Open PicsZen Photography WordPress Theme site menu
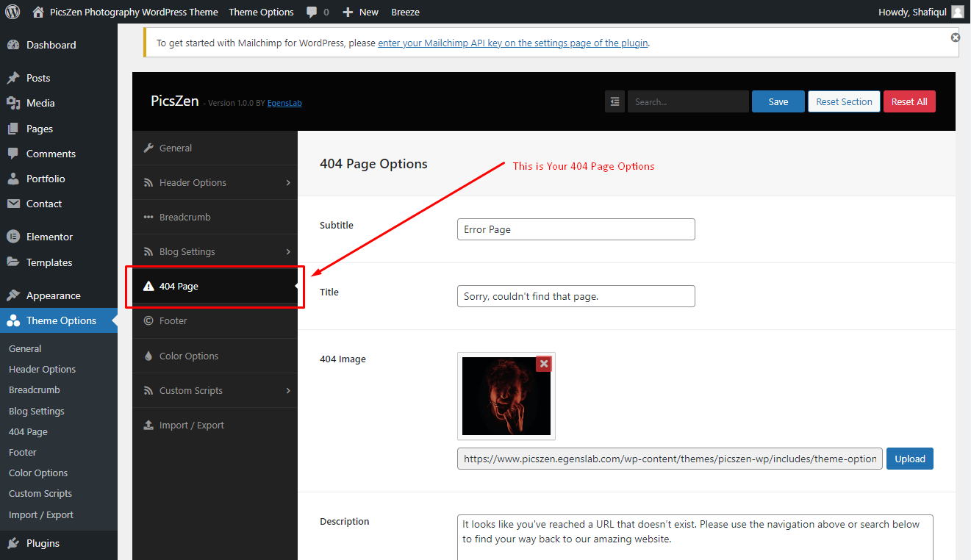The image size is (971, 560). [134, 12]
